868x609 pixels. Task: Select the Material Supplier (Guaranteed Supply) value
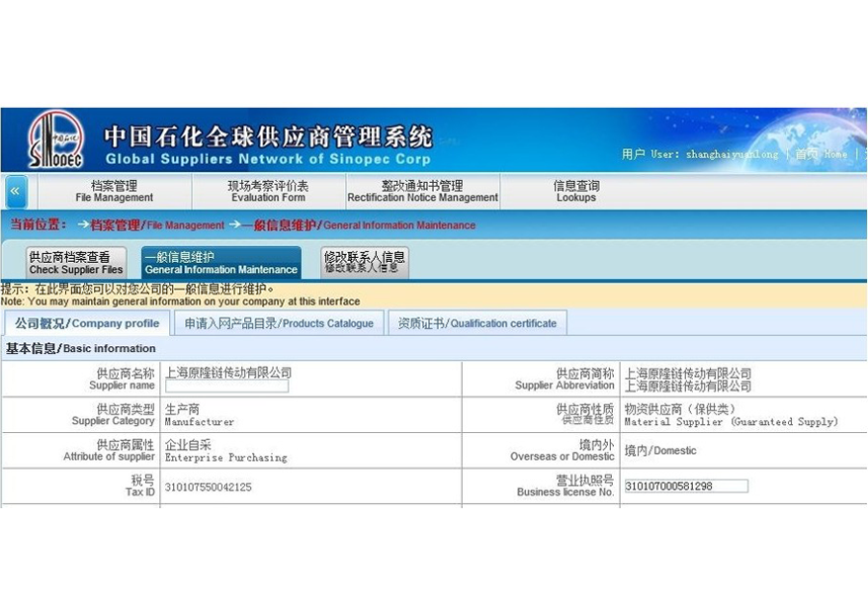pyautogui.click(x=732, y=415)
